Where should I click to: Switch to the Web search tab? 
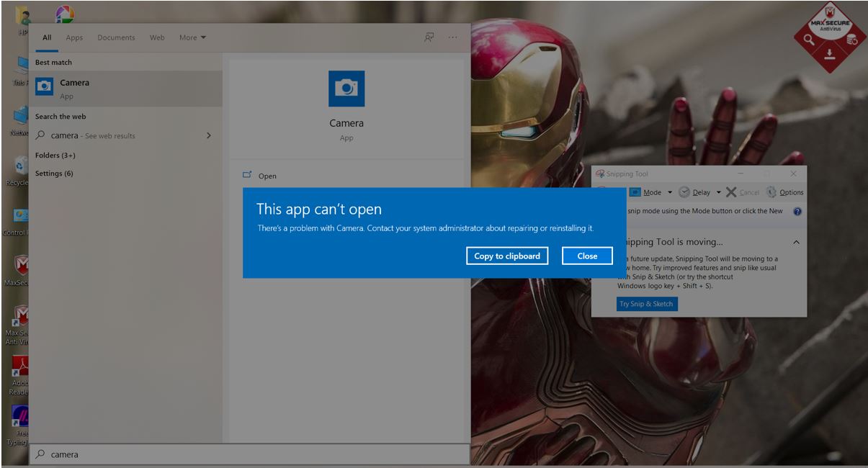click(x=157, y=37)
